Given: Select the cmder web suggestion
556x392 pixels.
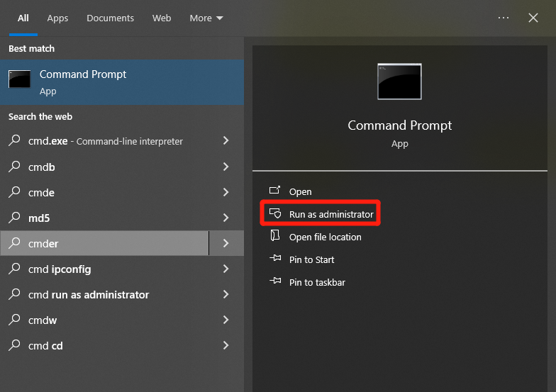Looking at the screenshot, I should coord(104,243).
